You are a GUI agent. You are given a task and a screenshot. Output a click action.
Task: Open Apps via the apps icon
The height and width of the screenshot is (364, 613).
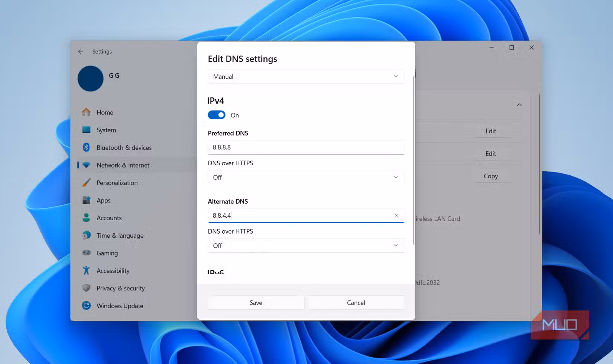(x=86, y=200)
